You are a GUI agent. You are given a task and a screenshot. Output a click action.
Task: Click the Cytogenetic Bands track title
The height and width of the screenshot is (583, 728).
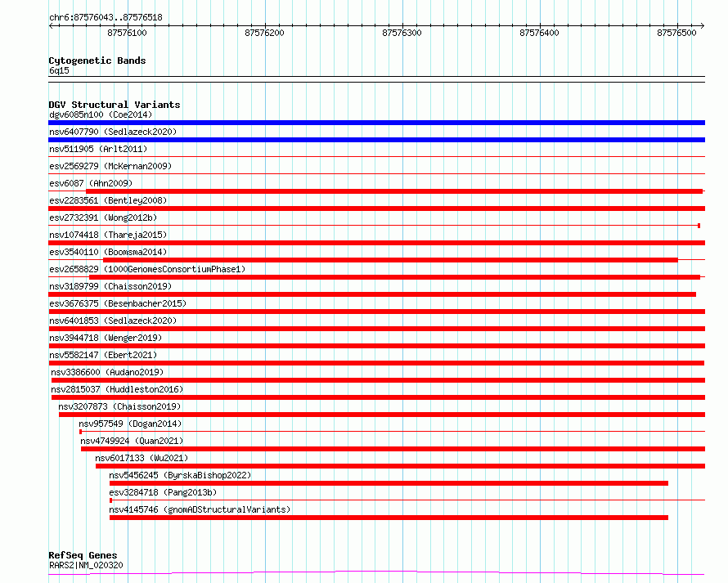tap(97, 61)
